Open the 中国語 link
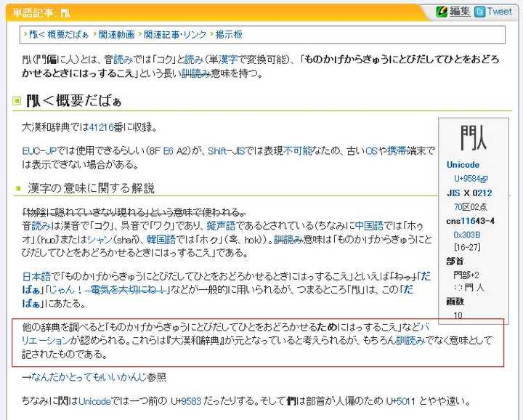This screenshot has width=523, height=420. click(369, 226)
